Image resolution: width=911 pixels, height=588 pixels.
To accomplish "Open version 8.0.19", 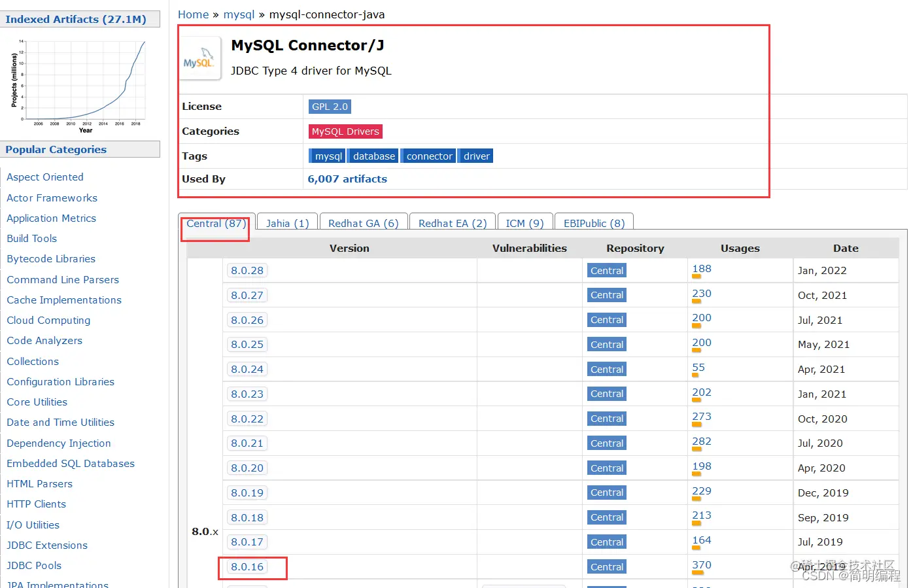I will [x=247, y=493].
